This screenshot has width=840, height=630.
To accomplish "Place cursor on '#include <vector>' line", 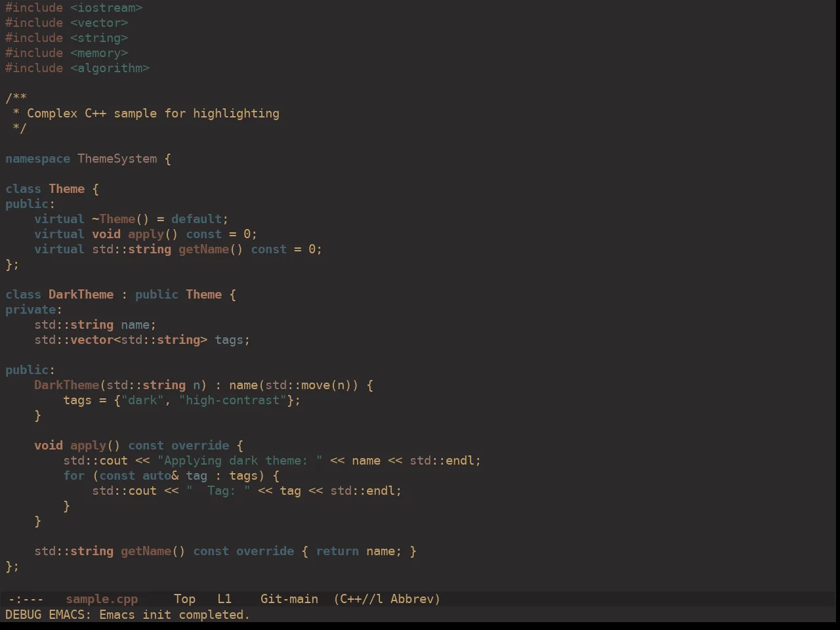I will (x=67, y=23).
